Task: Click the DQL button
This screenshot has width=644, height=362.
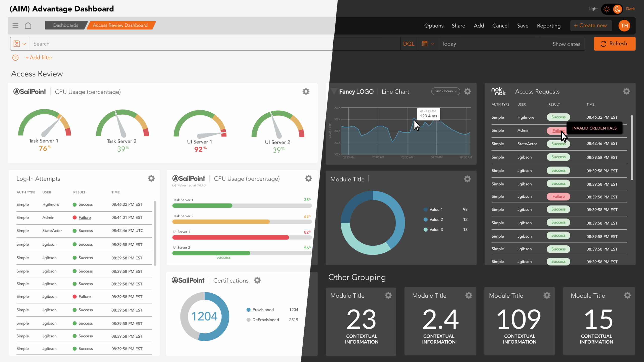Action: (x=409, y=44)
